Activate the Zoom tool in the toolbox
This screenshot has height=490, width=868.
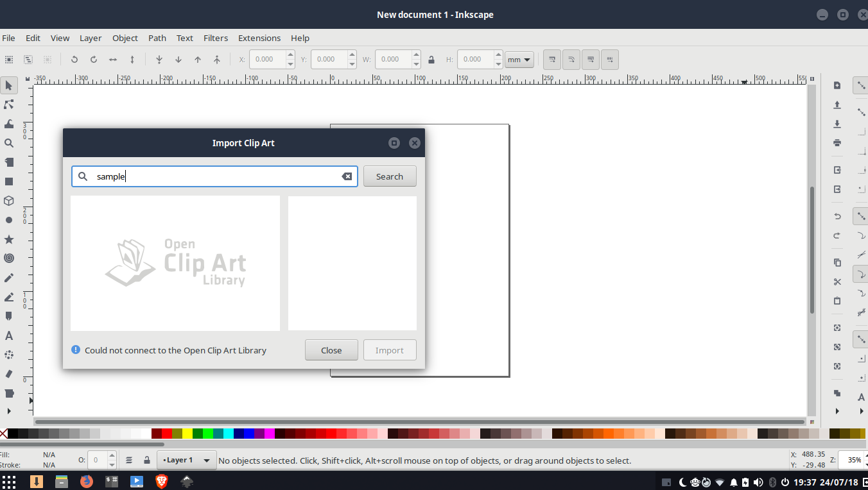coord(9,142)
